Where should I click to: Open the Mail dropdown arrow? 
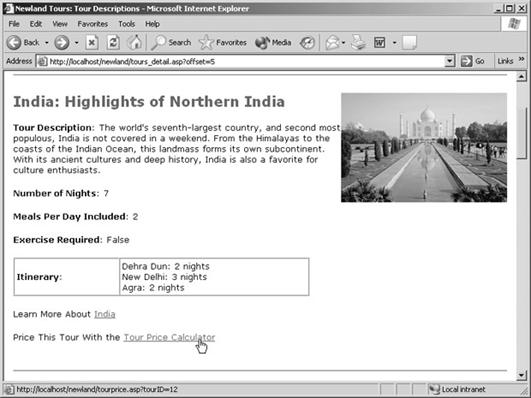[x=343, y=43]
